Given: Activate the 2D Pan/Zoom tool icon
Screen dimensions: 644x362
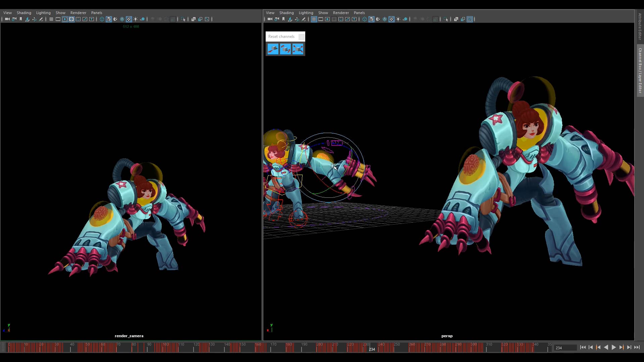Looking at the screenshot, I should coord(34,19).
